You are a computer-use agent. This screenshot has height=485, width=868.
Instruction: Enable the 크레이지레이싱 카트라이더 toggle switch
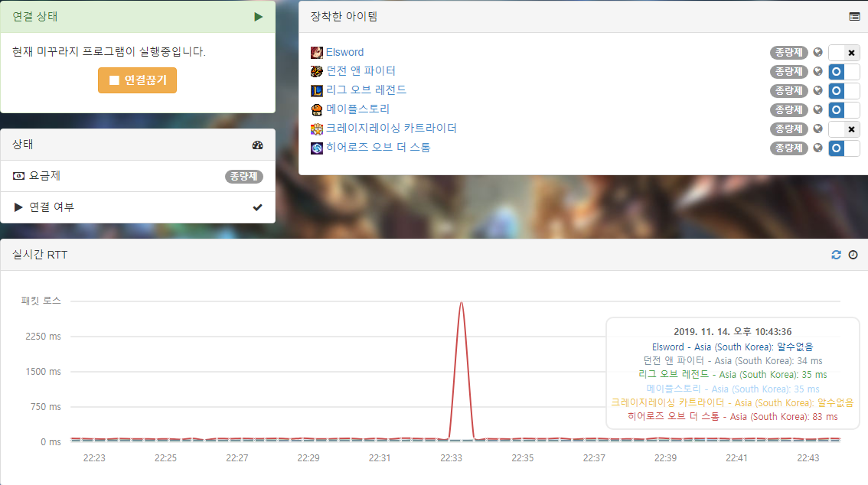click(x=844, y=129)
